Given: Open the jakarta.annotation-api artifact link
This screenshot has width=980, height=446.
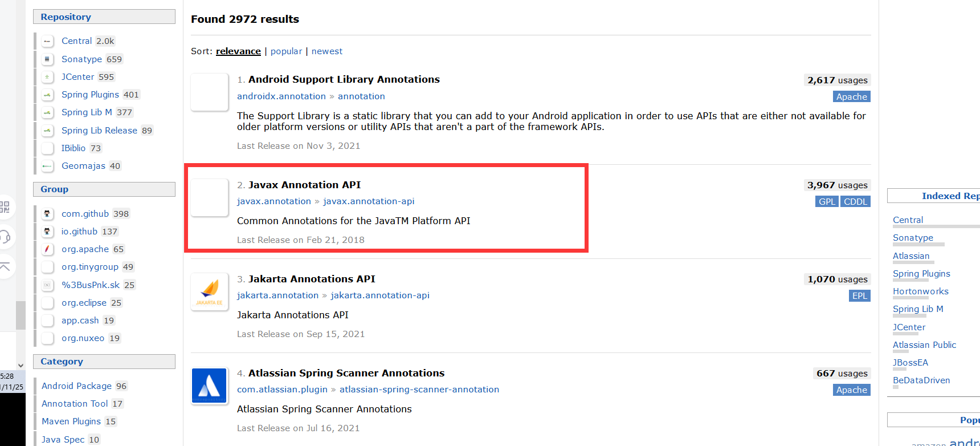Looking at the screenshot, I should [x=380, y=295].
